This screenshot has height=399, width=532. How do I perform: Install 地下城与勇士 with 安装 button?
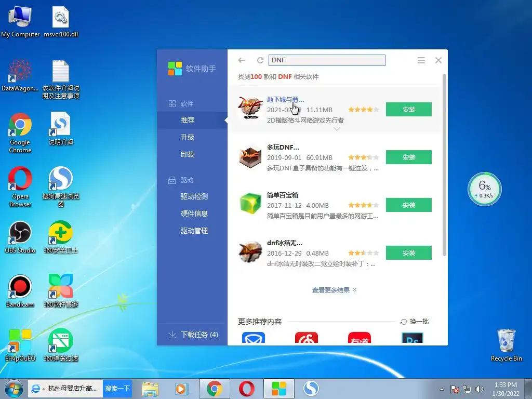408,109
